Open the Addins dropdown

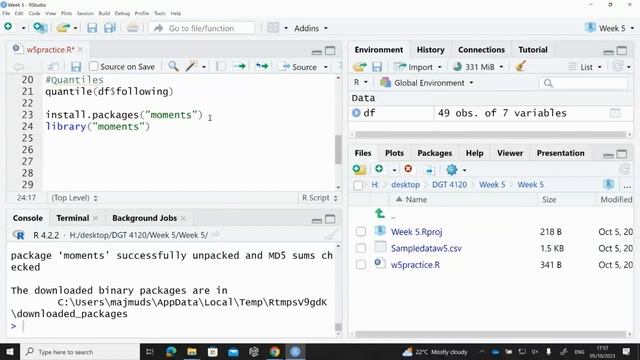coord(311,28)
